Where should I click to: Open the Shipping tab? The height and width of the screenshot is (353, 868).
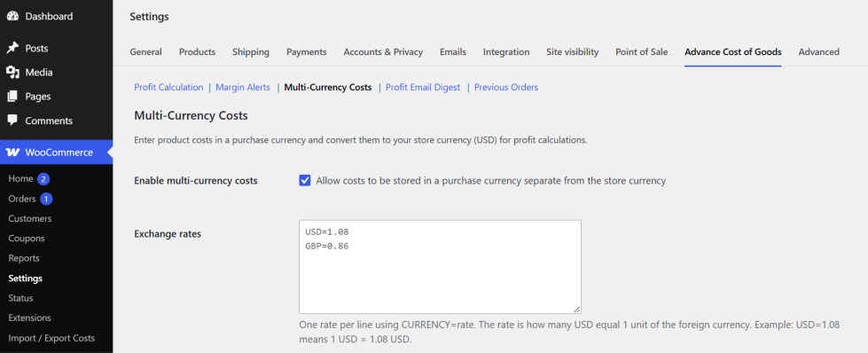pos(251,52)
